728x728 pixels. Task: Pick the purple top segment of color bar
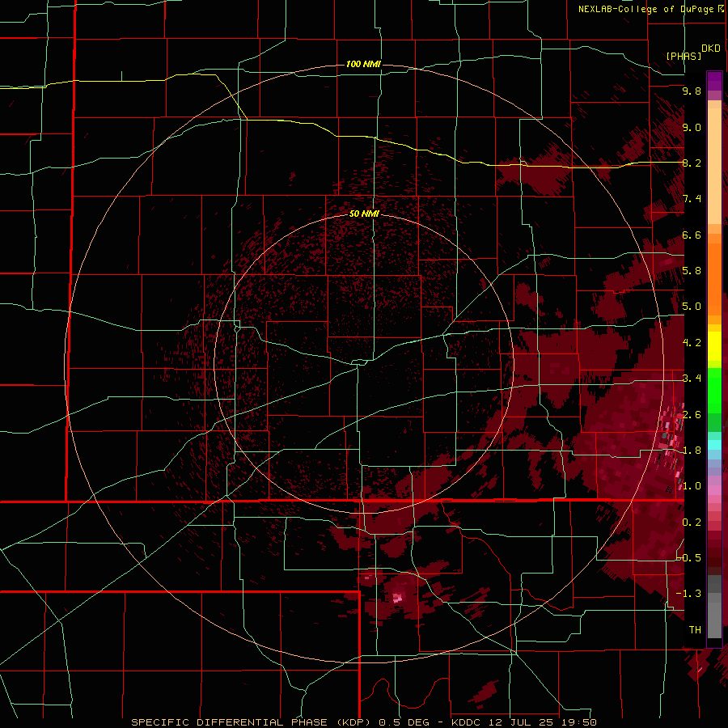pos(714,81)
